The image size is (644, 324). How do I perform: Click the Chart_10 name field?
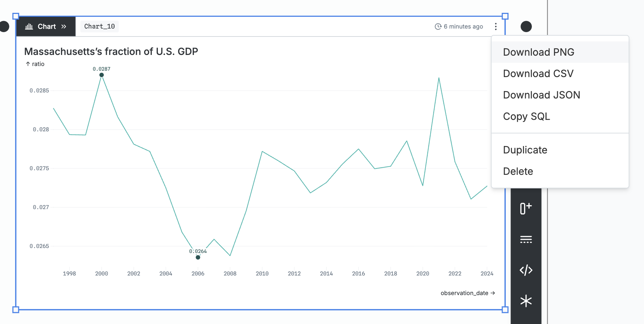point(99,26)
